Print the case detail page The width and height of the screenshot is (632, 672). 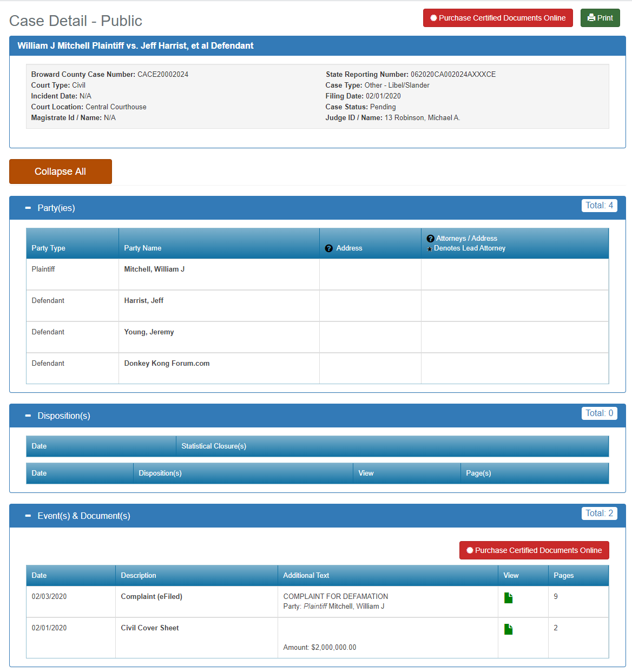600,18
